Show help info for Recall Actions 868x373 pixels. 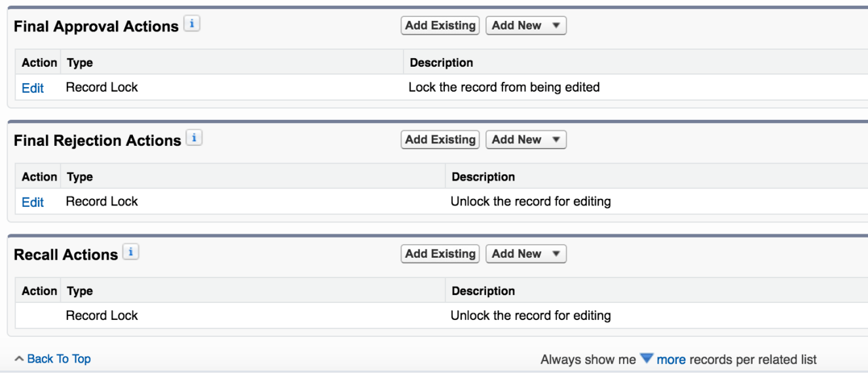pos(131,253)
